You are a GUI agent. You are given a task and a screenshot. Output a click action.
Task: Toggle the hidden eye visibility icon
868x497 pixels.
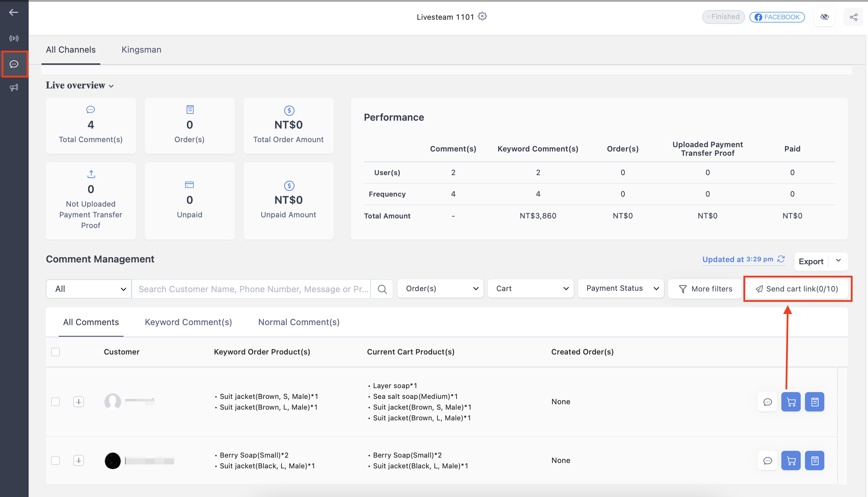click(825, 17)
